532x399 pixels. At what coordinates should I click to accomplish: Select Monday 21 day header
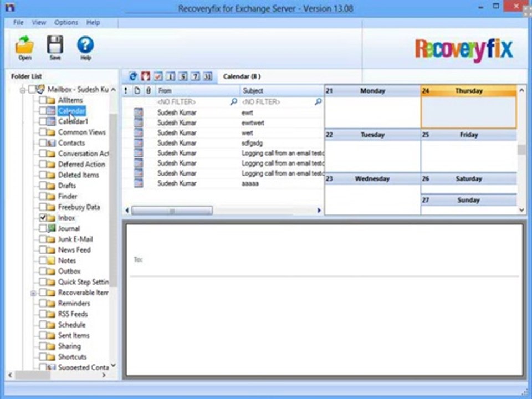pos(372,90)
